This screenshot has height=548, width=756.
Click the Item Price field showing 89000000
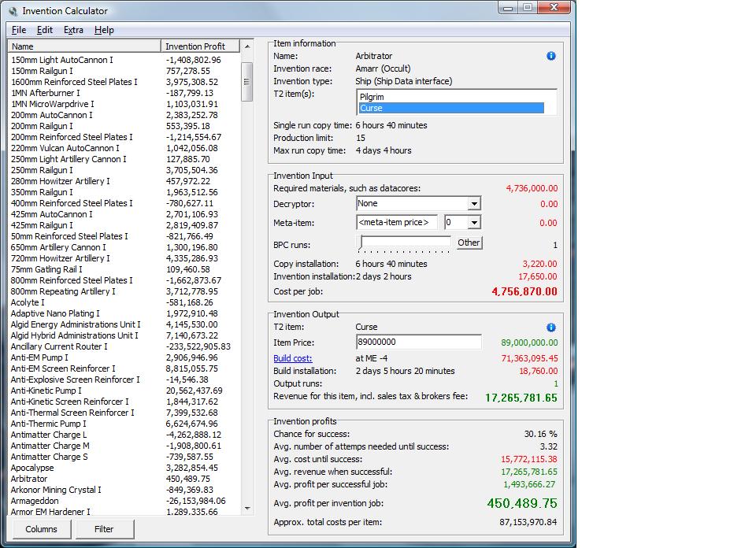click(x=418, y=342)
